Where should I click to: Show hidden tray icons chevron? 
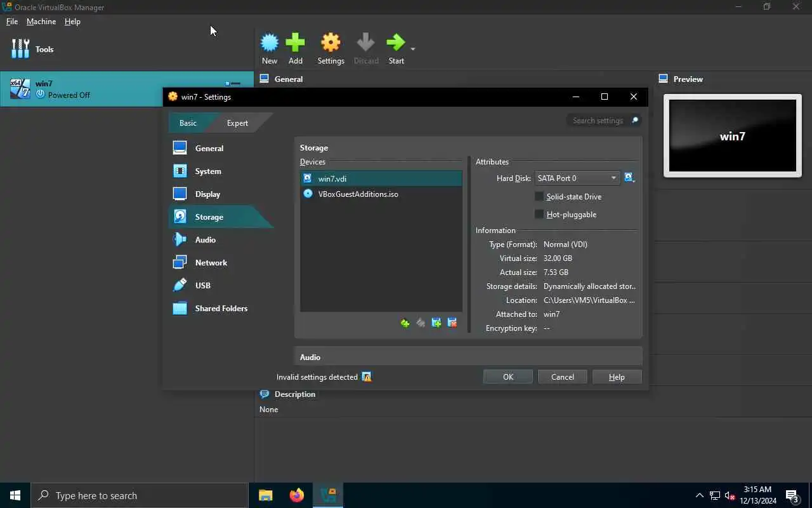700,496
